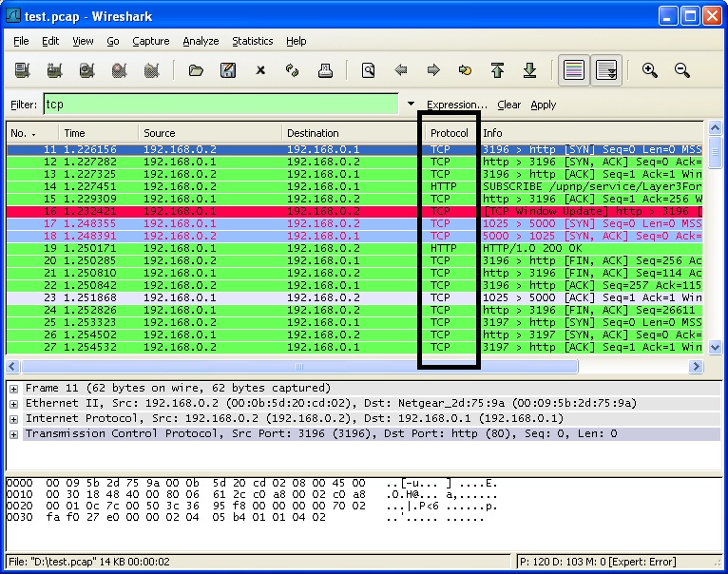The image size is (728, 574).
Task: Expand the Frame 11 details node
Action: tap(13, 389)
